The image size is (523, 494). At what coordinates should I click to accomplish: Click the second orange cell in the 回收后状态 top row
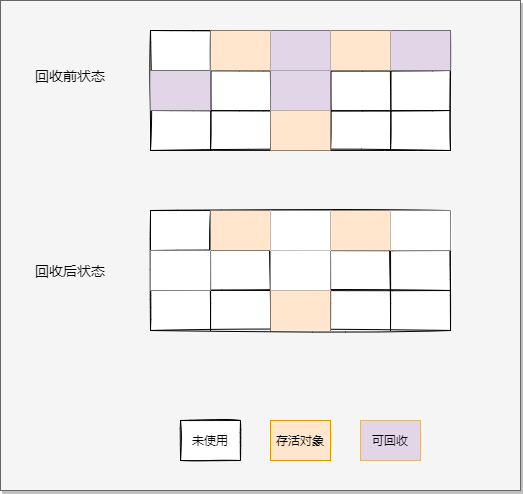tap(360, 230)
